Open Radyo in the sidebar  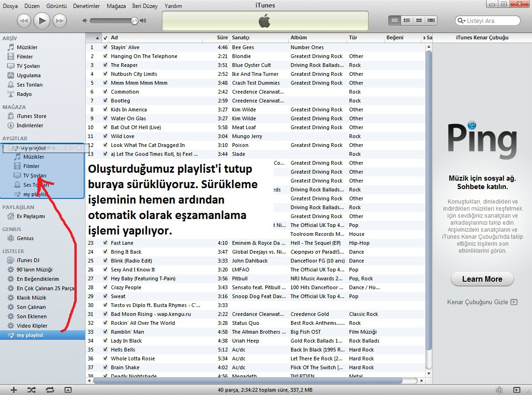[24, 94]
